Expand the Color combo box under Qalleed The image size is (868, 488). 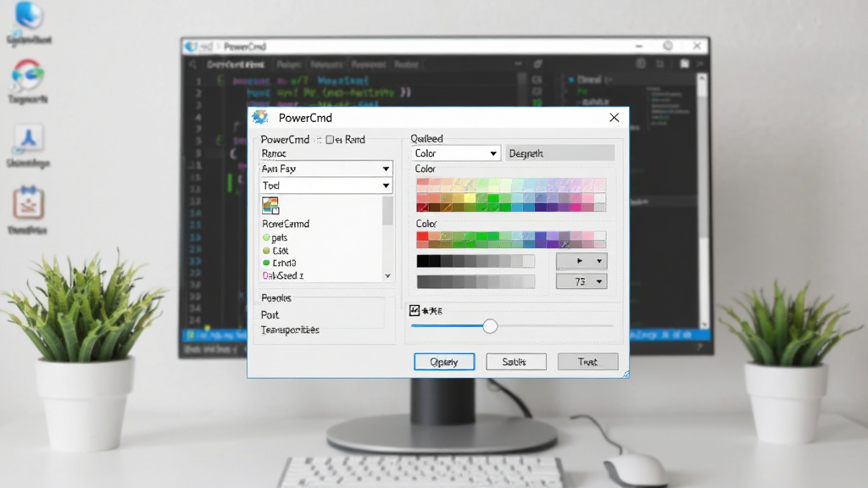coord(455,153)
